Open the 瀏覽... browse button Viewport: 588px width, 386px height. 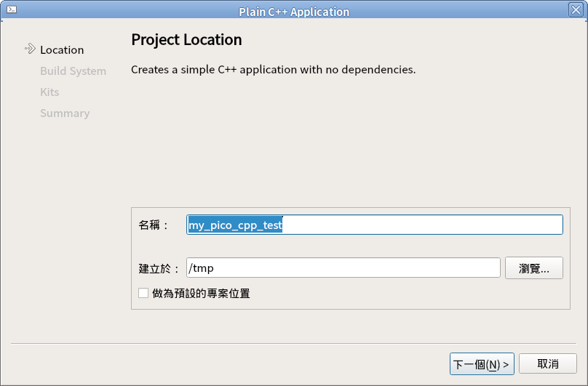pos(533,268)
